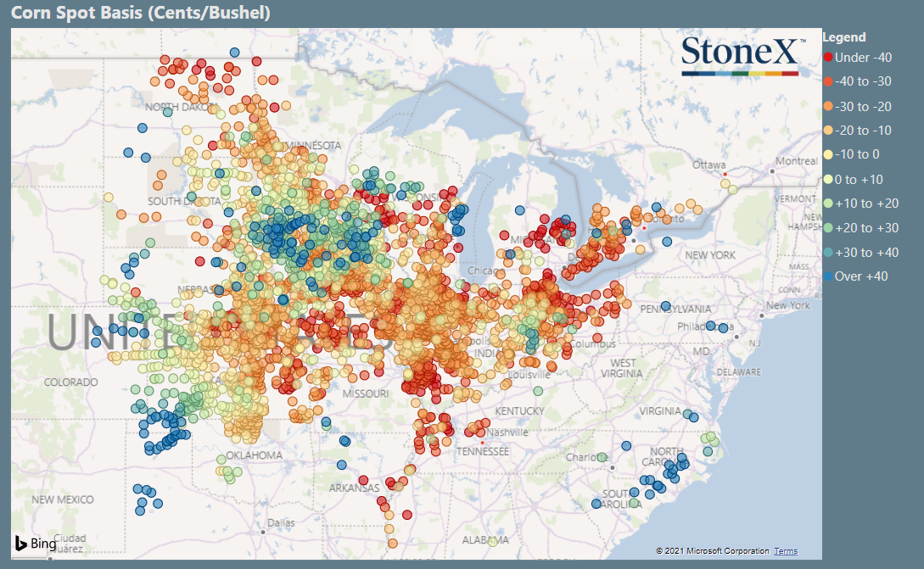Viewport: 924px width, 569px height.
Task: Click the Montreal city label
Action: point(796,161)
